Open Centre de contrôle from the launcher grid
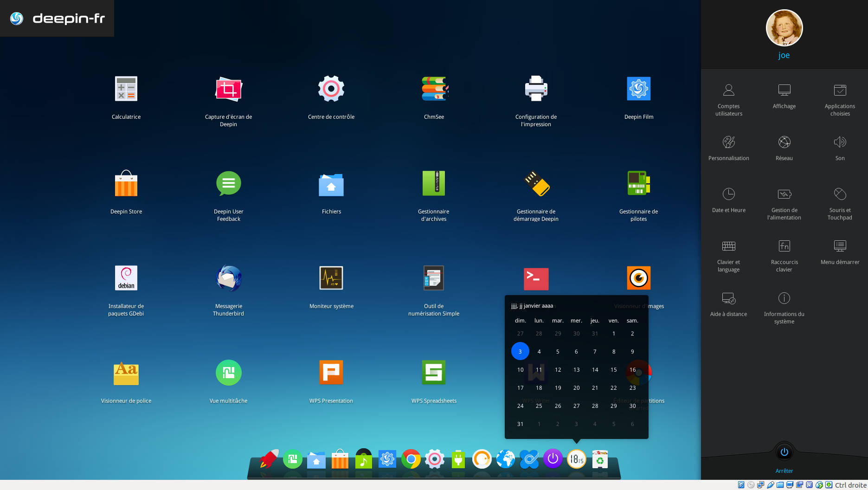868x490 pixels. click(331, 89)
